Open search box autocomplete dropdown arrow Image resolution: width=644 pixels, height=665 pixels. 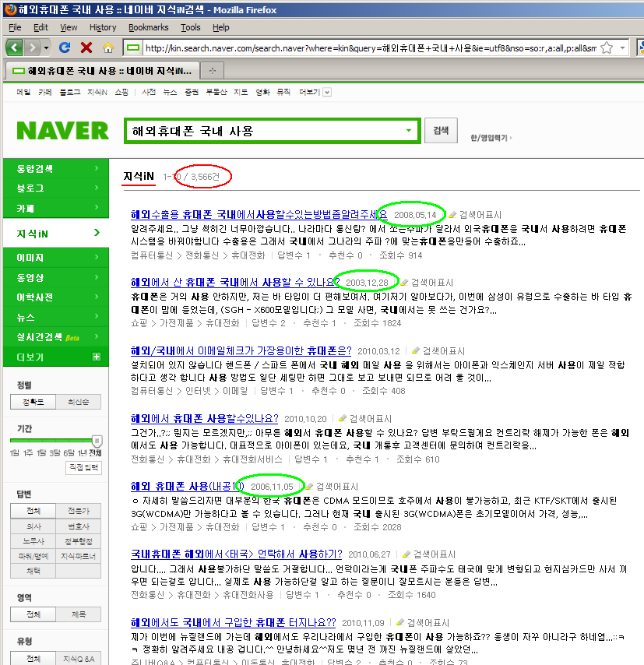point(409,131)
